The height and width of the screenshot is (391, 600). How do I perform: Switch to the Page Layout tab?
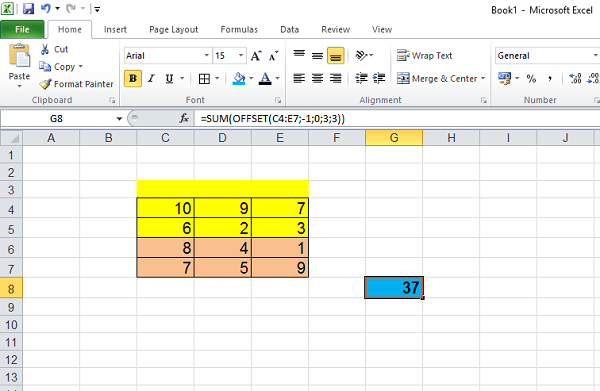[x=174, y=29]
